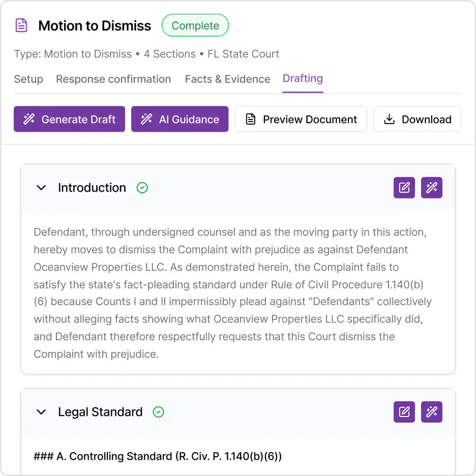476x476 pixels.
Task: Download the motion document
Action: 417,120
